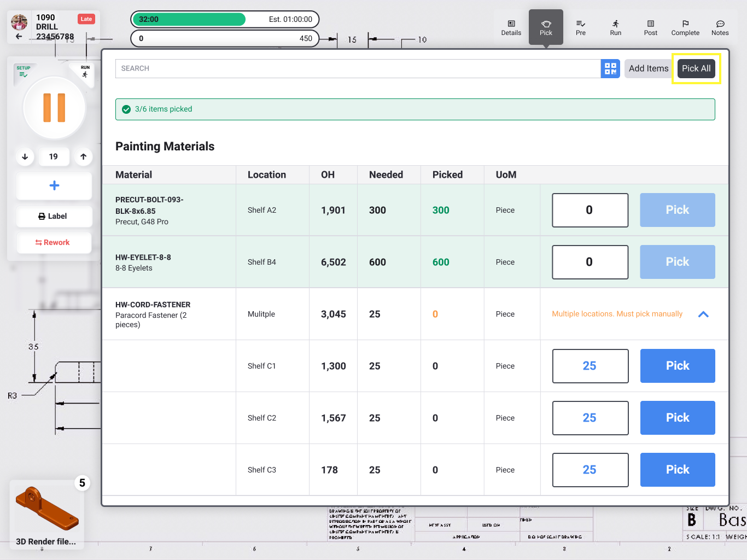Collapse the HW-CORD-FASTENER multiple locations row
The height and width of the screenshot is (560, 747).
(x=703, y=314)
